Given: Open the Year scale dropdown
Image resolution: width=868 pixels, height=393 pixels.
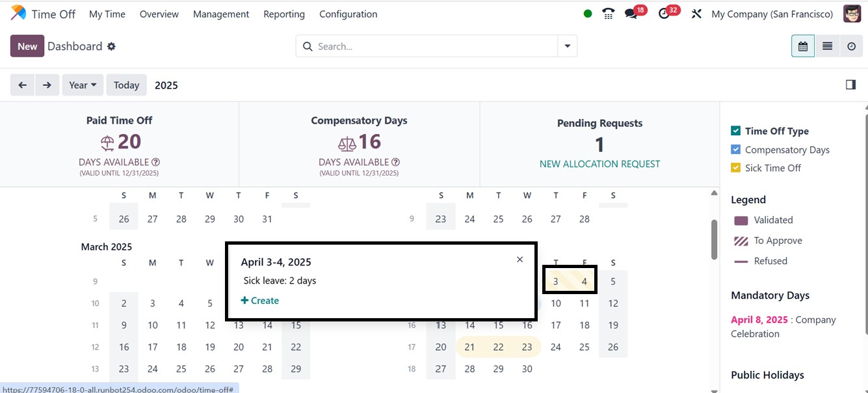Looking at the screenshot, I should (83, 85).
